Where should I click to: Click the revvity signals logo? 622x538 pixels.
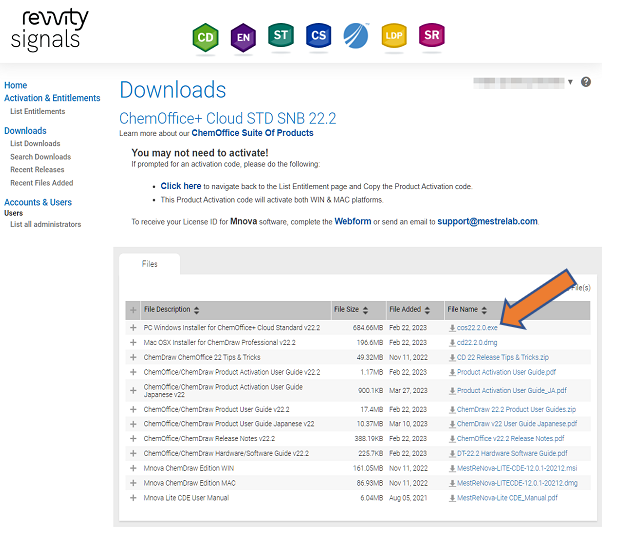coord(50,29)
